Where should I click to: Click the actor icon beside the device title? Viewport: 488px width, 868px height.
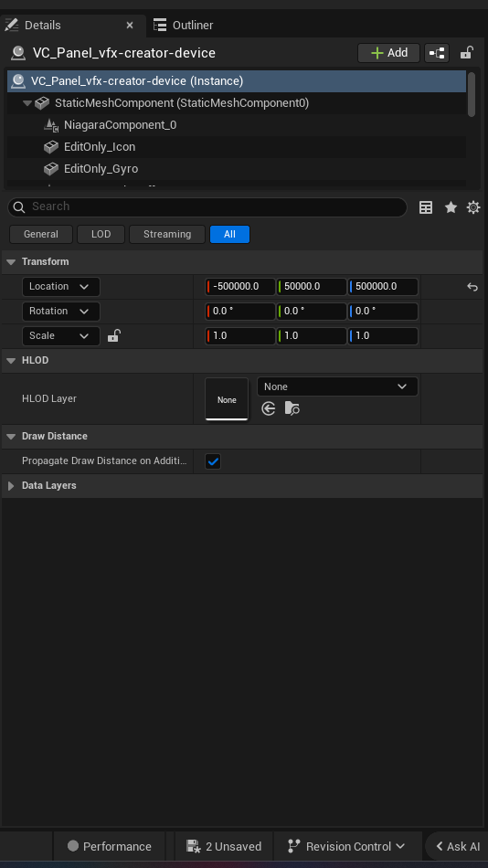[x=17, y=53]
